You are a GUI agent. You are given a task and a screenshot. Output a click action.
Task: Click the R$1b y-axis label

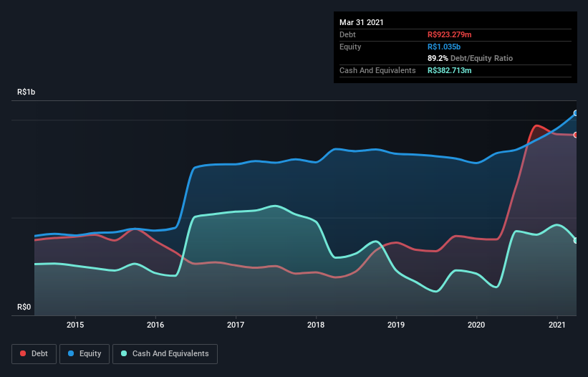(x=26, y=92)
